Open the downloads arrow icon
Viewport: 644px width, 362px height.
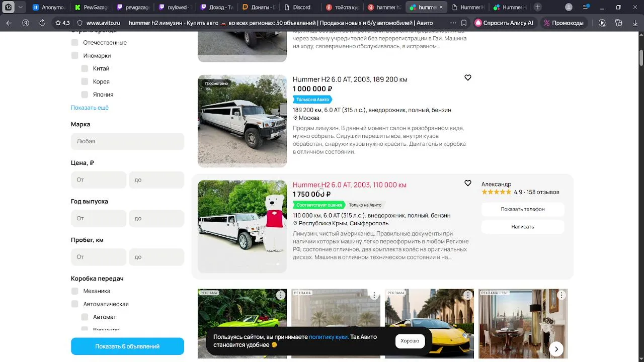pyautogui.click(x=635, y=23)
